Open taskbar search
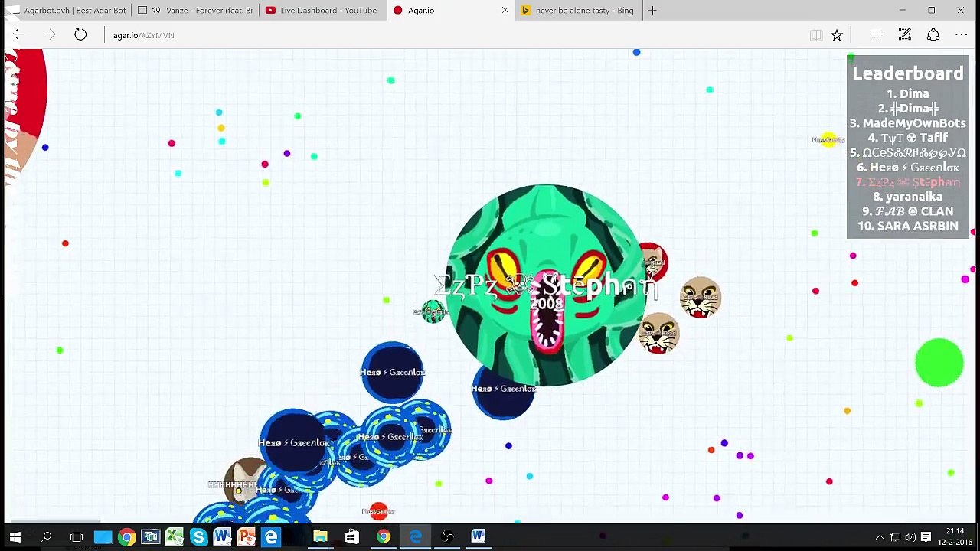Image resolution: width=980 pixels, height=551 pixels. point(46,537)
